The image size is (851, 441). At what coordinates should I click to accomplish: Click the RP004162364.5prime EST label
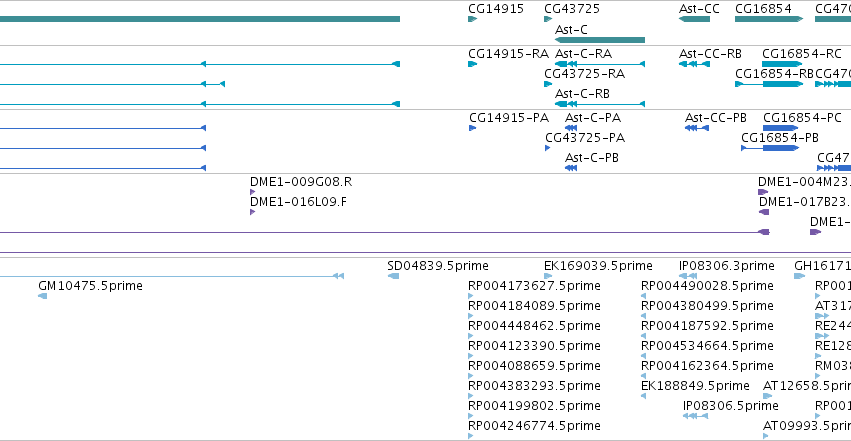tap(707, 366)
